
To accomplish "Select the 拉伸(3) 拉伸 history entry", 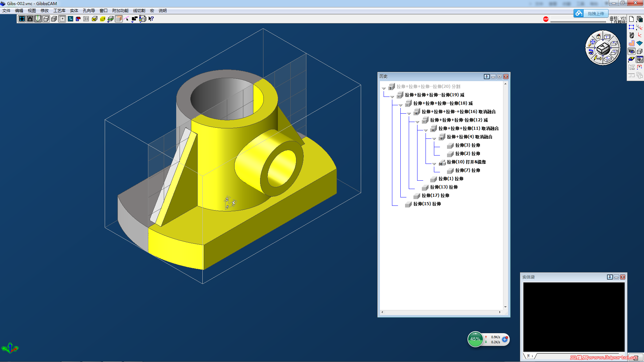I will (467, 145).
